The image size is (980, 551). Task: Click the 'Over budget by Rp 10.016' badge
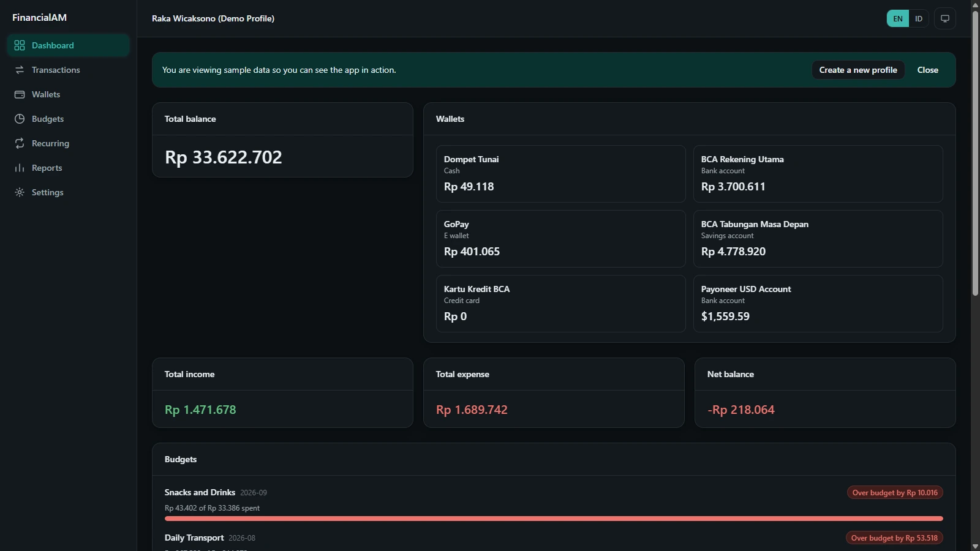tap(895, 493)
